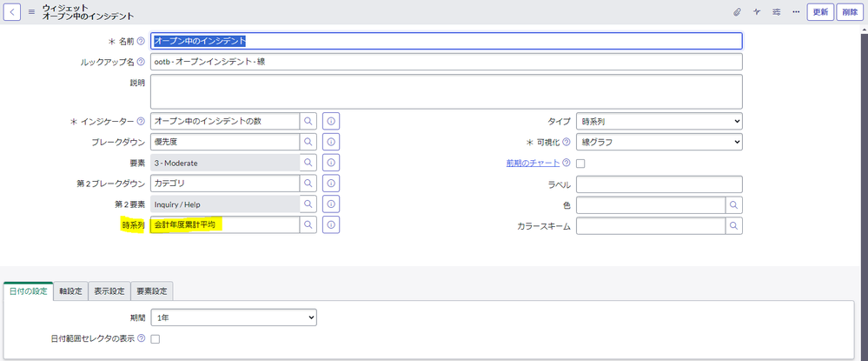This screenshot has width=868, height=361.
Task: Open lookup search for 第2ブレークダウン field
Action: 308,184
